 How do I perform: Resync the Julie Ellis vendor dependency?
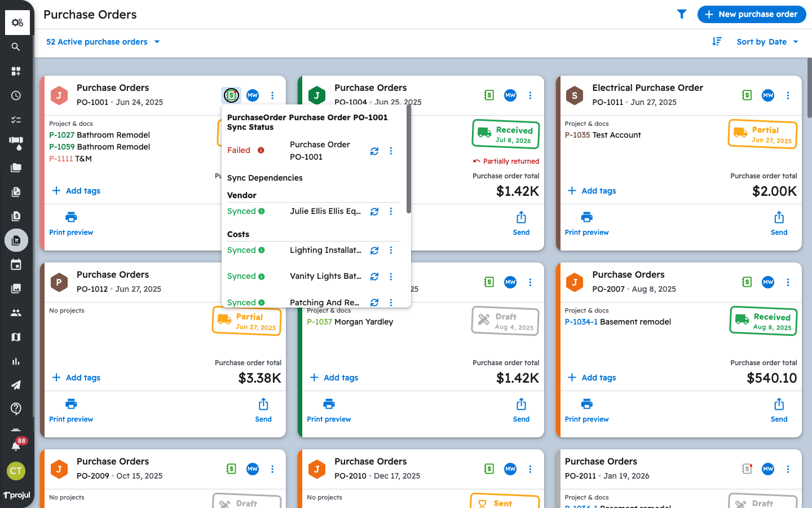click(374, 211)
